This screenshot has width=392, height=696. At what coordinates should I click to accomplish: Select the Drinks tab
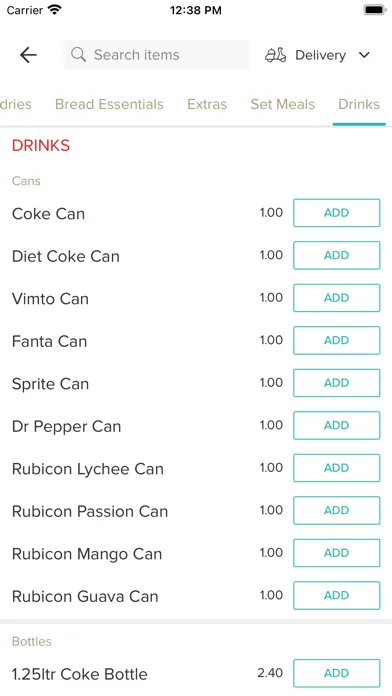pyautogui.click(x=359, y=104)
